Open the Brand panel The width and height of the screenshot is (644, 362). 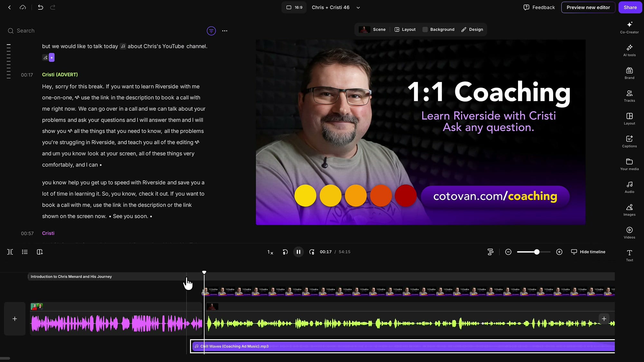[629, 73]
